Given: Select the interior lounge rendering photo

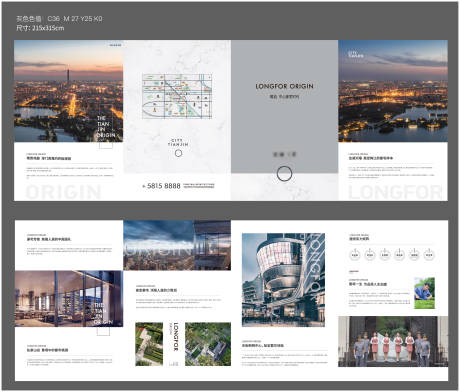Looking at the screenshot, I should (69, 299).
